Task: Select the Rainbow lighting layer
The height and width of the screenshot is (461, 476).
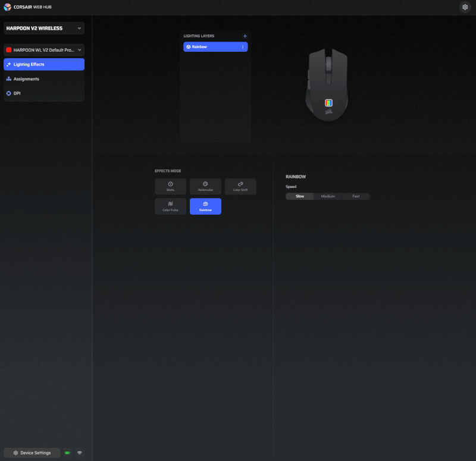Action: (215, 47)
